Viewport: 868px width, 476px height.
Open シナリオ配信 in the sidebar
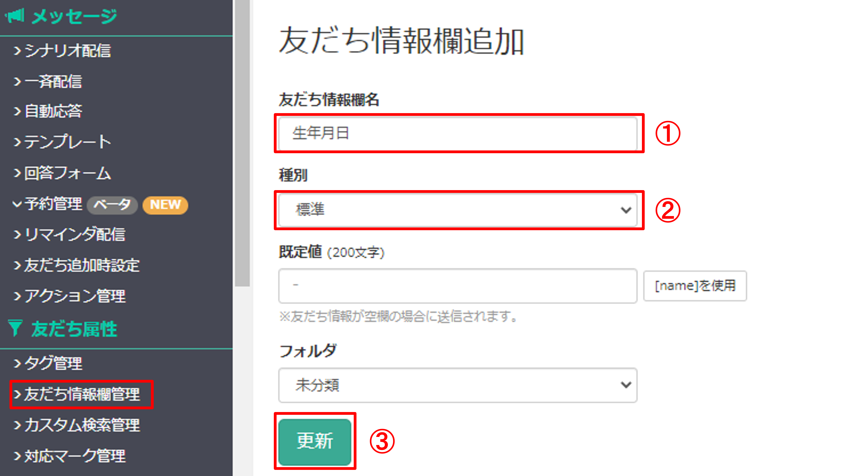[x=67, y=51]
